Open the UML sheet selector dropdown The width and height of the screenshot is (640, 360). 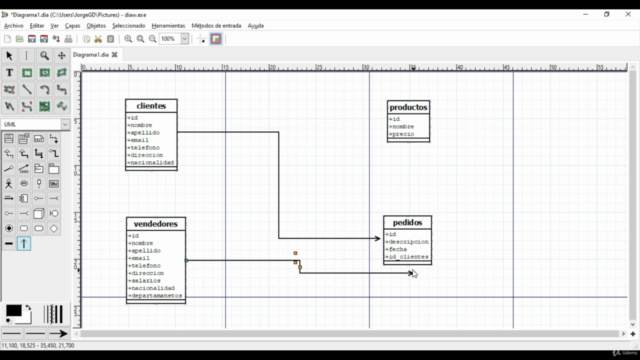point(65,124)
